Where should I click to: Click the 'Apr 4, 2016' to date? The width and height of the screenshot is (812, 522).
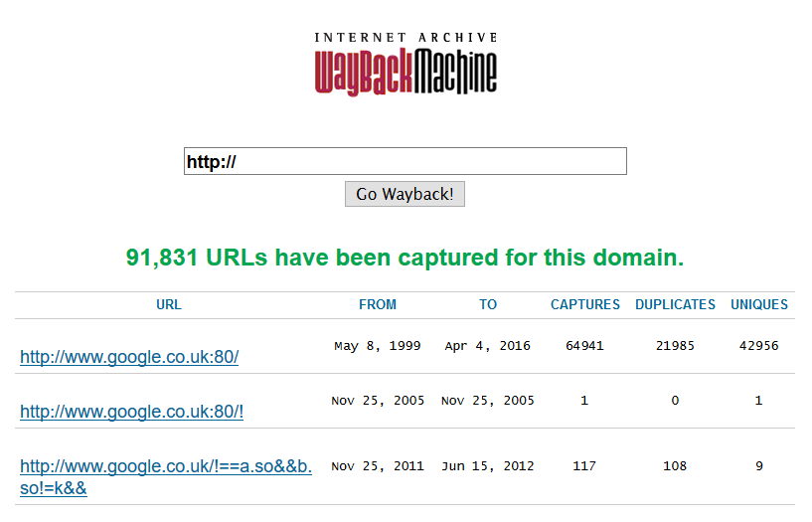[488, 346]
